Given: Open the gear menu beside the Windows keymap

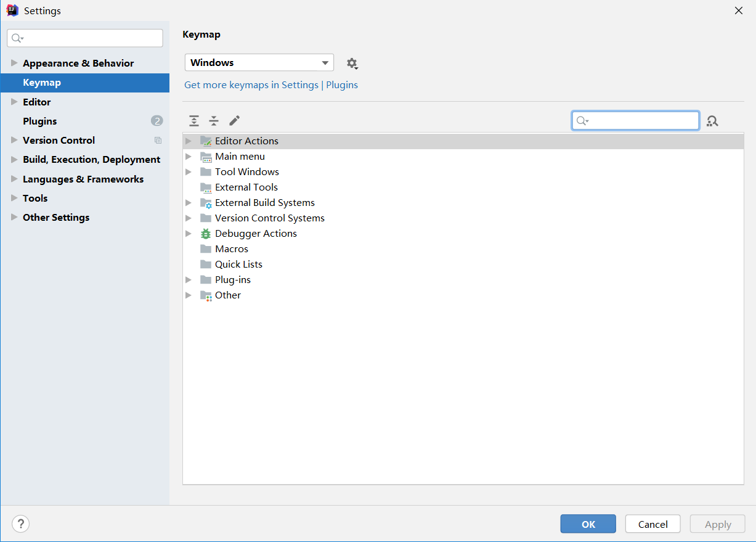Looking at the screenshot, I should [x=352, y=63].
